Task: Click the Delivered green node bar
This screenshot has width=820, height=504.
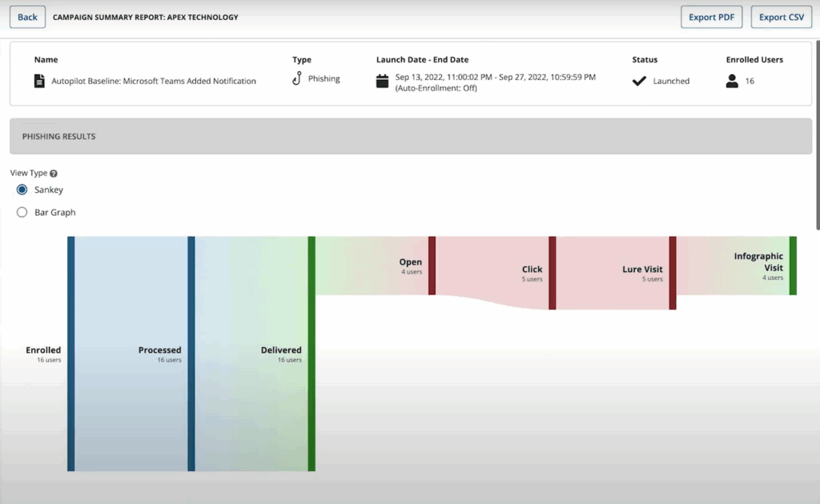Action: point(312,354)
